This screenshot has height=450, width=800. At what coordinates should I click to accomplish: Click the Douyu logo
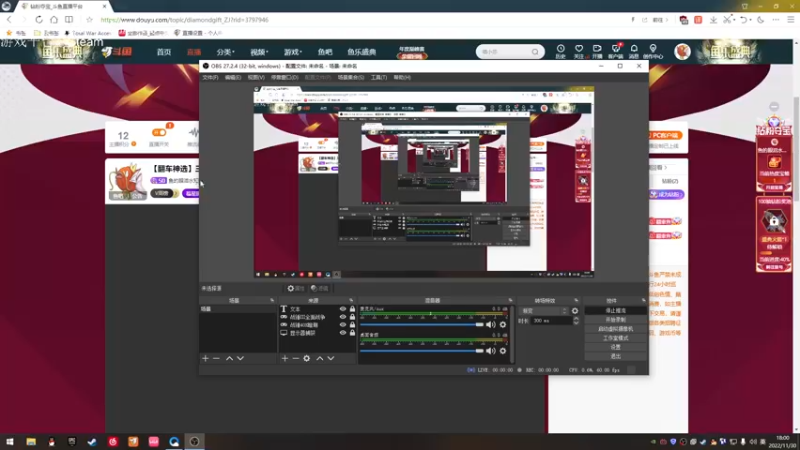(x=117, y=52)
